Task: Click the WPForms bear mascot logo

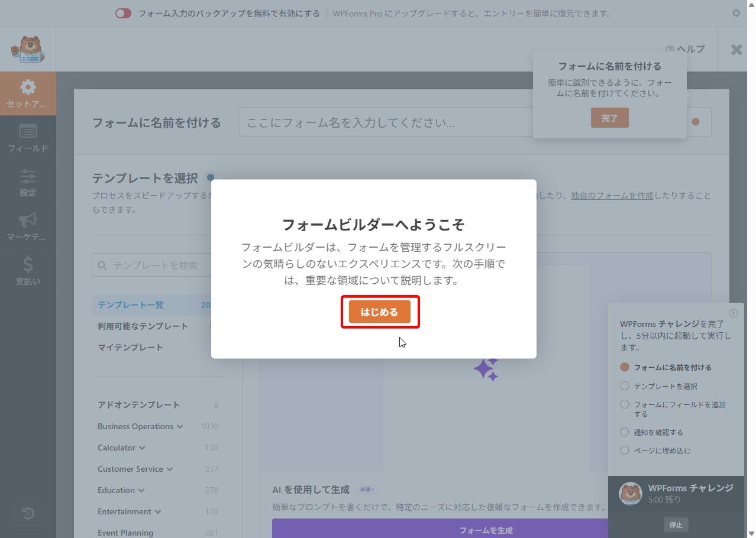Action: point(28,49)
